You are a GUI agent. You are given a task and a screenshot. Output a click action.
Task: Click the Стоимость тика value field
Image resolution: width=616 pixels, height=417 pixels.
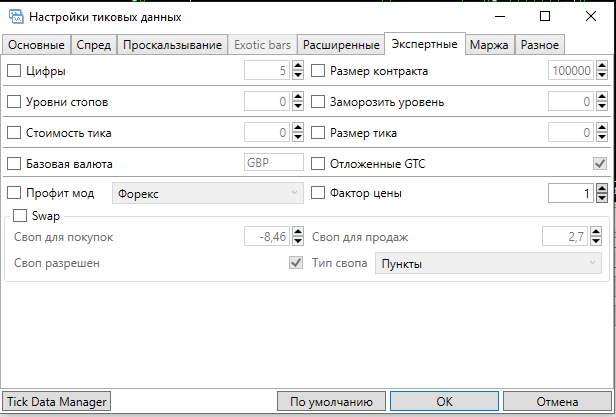267,132
